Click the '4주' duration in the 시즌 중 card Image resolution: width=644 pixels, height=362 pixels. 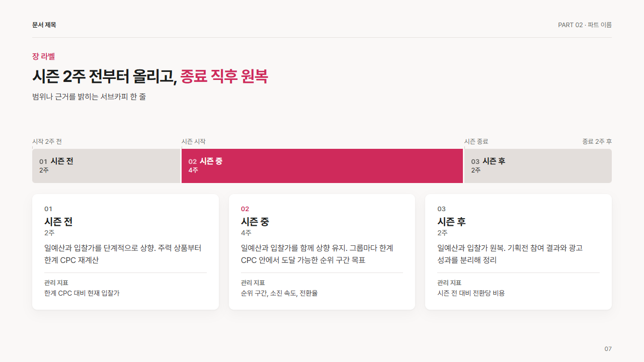click(246, 233)
